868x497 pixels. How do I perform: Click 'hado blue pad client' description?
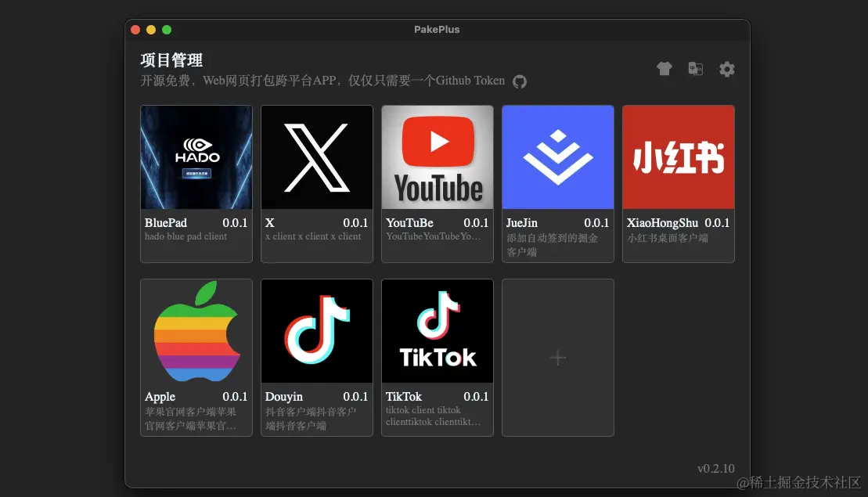pos(185,236)
